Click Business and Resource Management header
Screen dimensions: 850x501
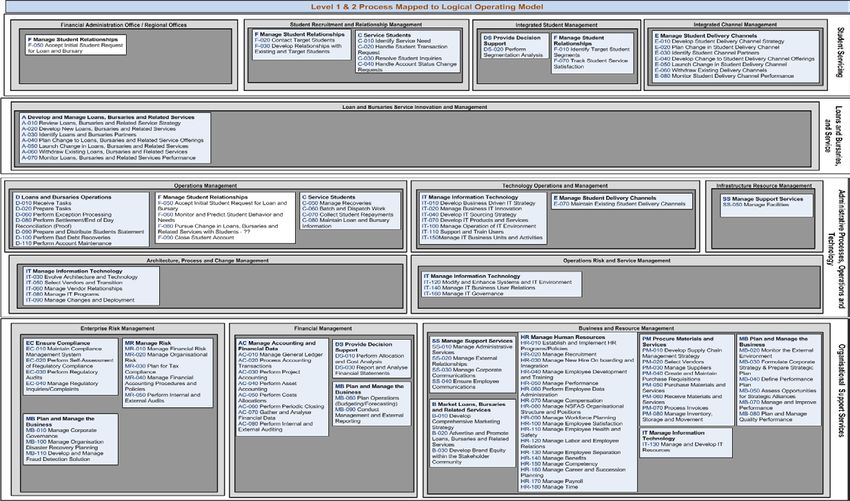(x=626, y=328)
